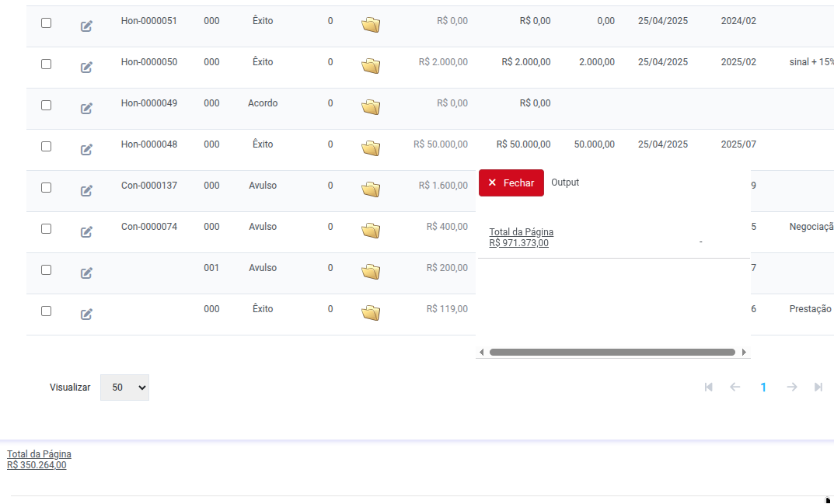Edit the Con-0000074 row
The height and width of the screenshot is (504, 834).
pos(86,231)
